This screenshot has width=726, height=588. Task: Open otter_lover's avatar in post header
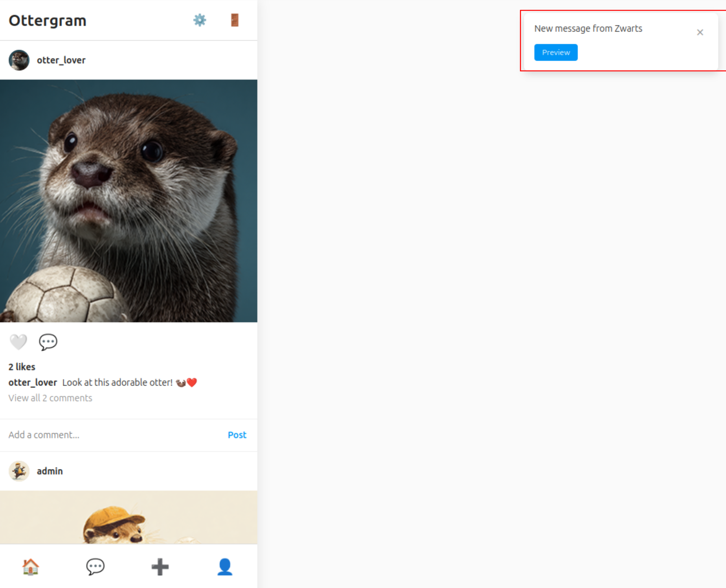[x=19, y=60]
